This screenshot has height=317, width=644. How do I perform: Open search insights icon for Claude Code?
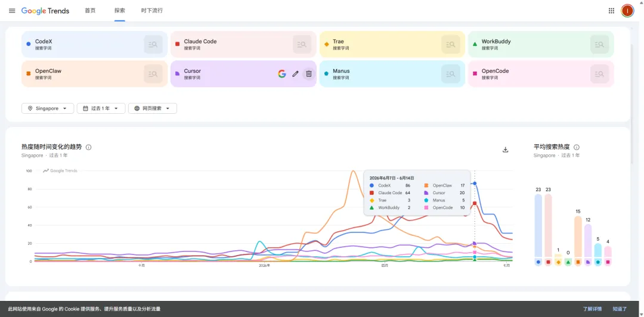tap(302, 44)
